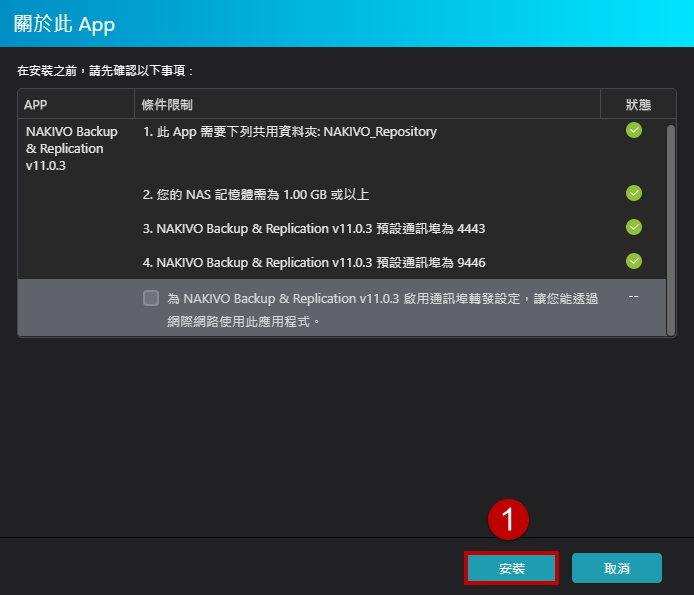Click the 取消 cancel button
This screenshot has width=694, height=595.
pos(617,568)
